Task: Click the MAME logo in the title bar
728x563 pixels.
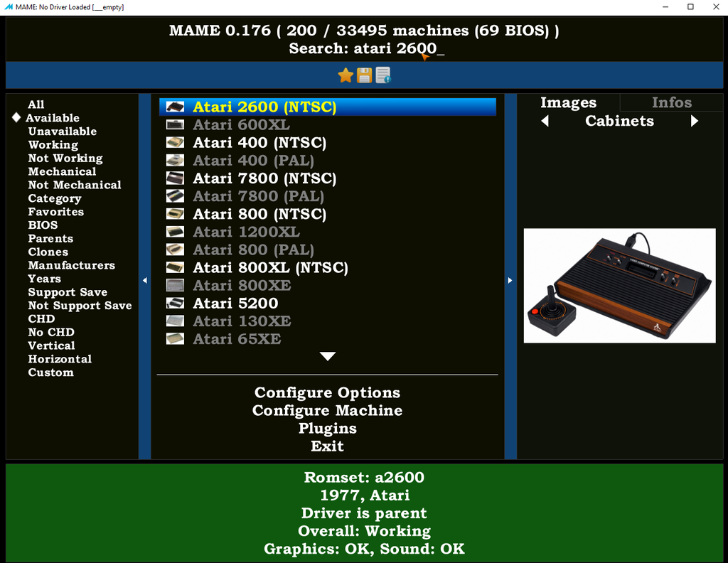Action: 9,7
